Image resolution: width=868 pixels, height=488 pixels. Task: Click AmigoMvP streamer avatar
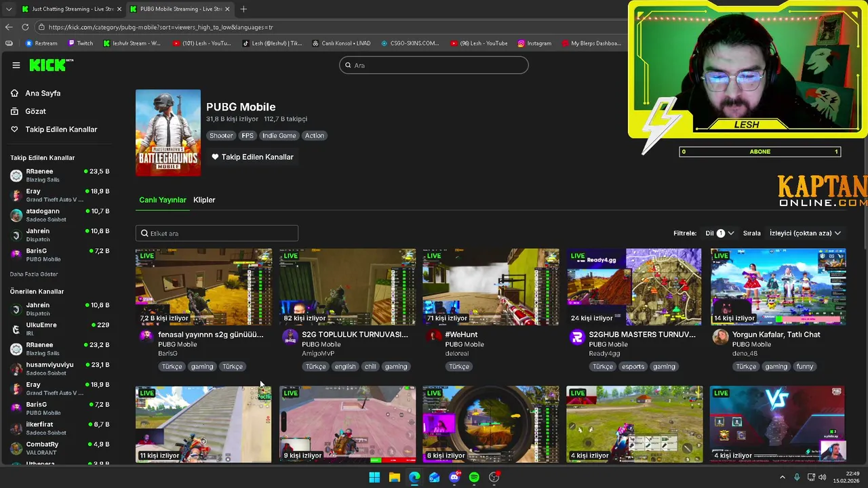[x=290, y=337]
